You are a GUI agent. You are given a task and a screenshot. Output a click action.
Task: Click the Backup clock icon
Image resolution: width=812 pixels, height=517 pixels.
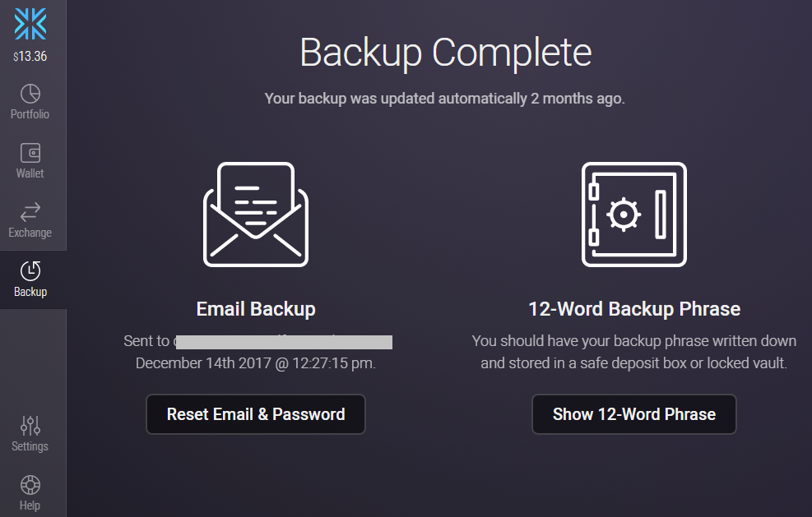click(x=30, y=270)
